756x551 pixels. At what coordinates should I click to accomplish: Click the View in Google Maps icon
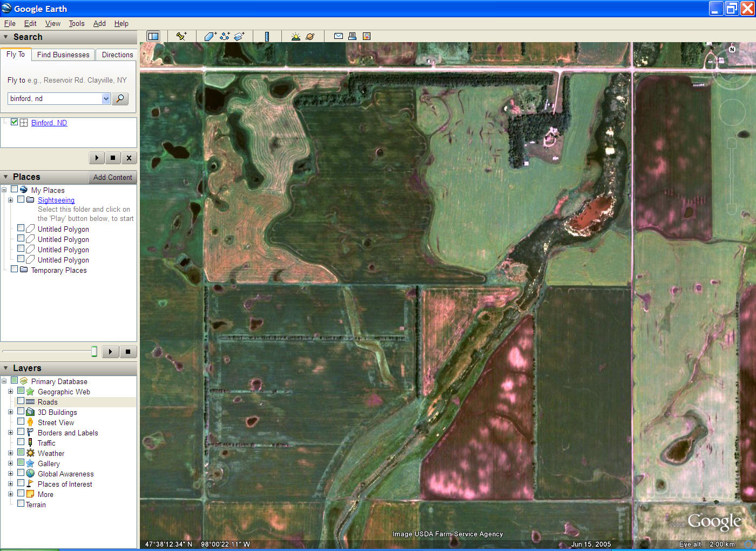click(x=367, y=36)
